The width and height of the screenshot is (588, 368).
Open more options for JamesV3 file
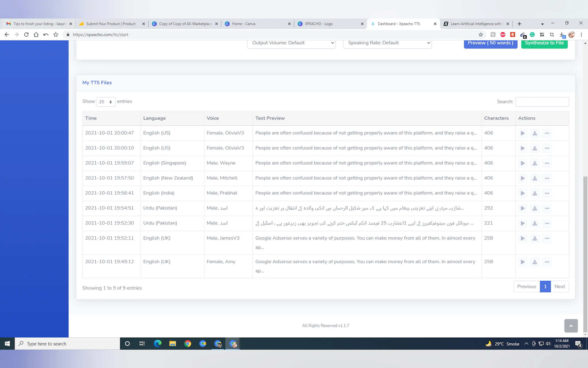[547, 238]
